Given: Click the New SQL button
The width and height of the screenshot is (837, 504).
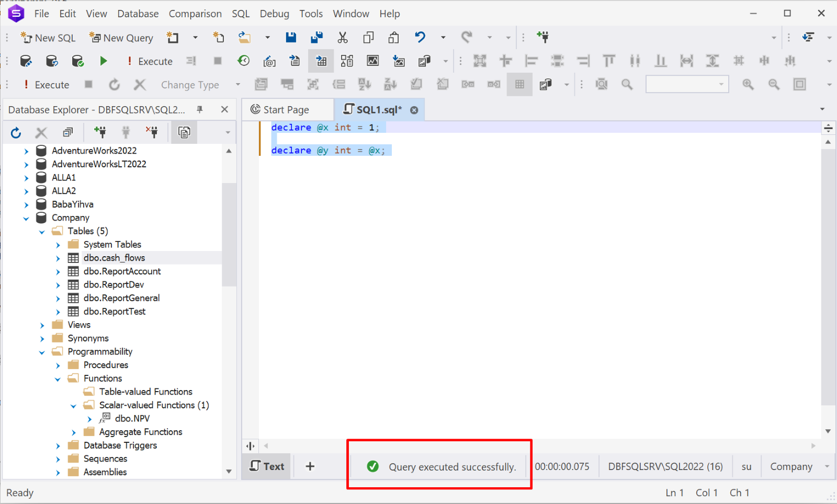Looking at the screenshot, I should pyautogui.click(x=48, y=38).
